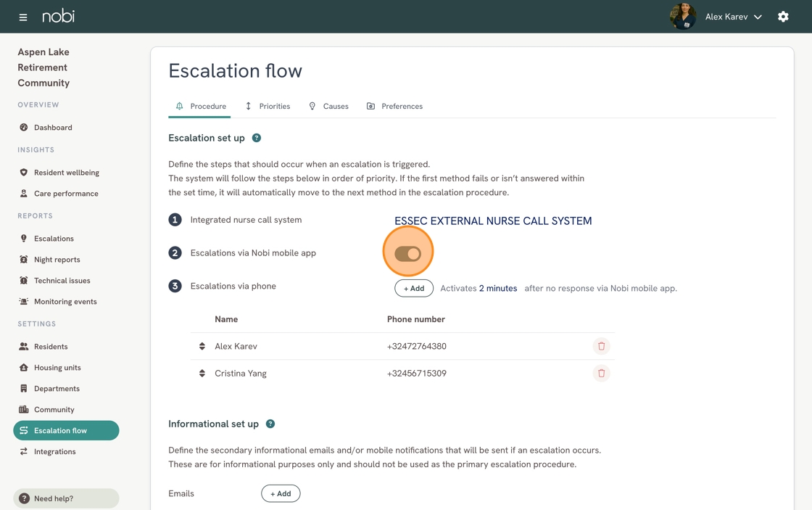The height and width of the screenshot is (510, 812).
Task: Expand the Alex Karev account dropdown
Action: pyautogui.click(x=733, y=17)
